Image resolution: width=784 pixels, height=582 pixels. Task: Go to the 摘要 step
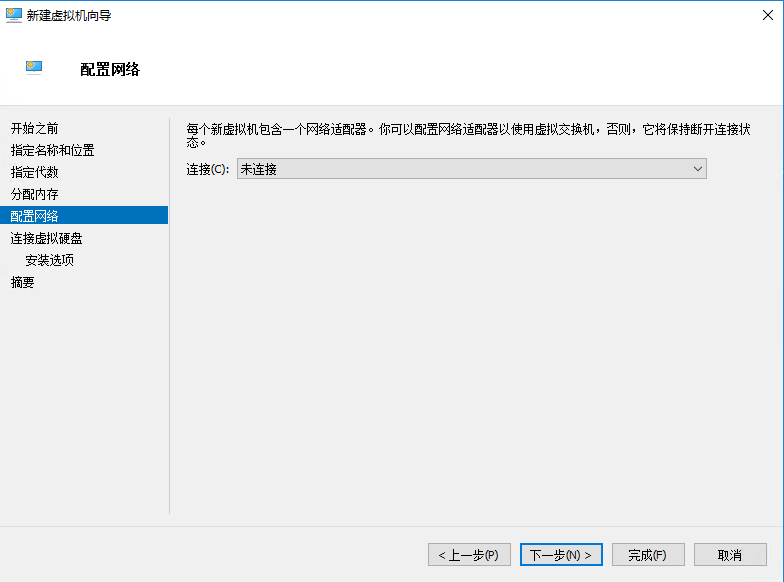(22, 282)
